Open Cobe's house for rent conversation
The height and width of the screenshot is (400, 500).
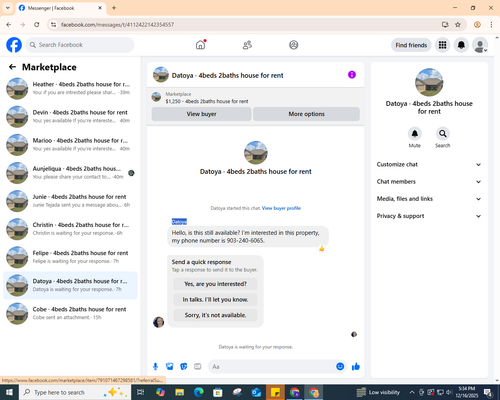[70, 313]
